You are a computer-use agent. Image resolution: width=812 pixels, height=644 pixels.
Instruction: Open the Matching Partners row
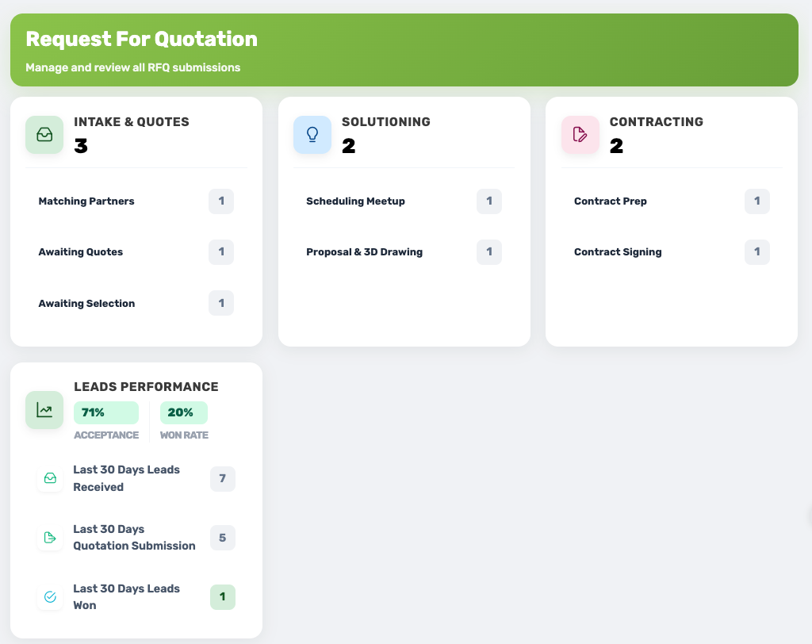pyautogui.click(x=86, y=201)
